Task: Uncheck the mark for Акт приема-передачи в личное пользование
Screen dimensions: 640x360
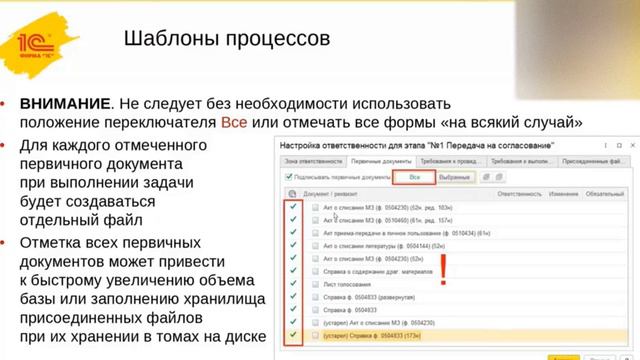Action: 293,232
